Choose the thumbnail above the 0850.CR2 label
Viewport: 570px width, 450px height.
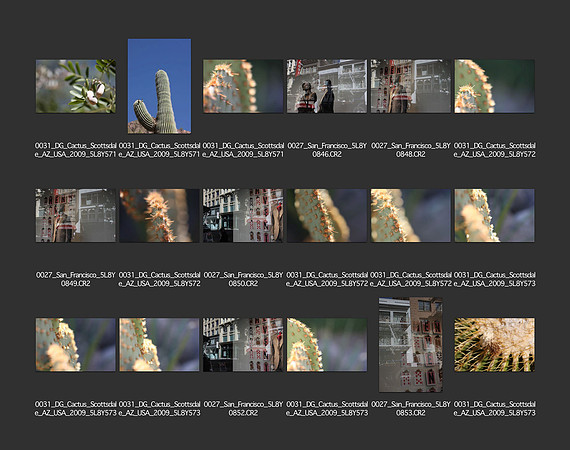[x=243, y=215]
